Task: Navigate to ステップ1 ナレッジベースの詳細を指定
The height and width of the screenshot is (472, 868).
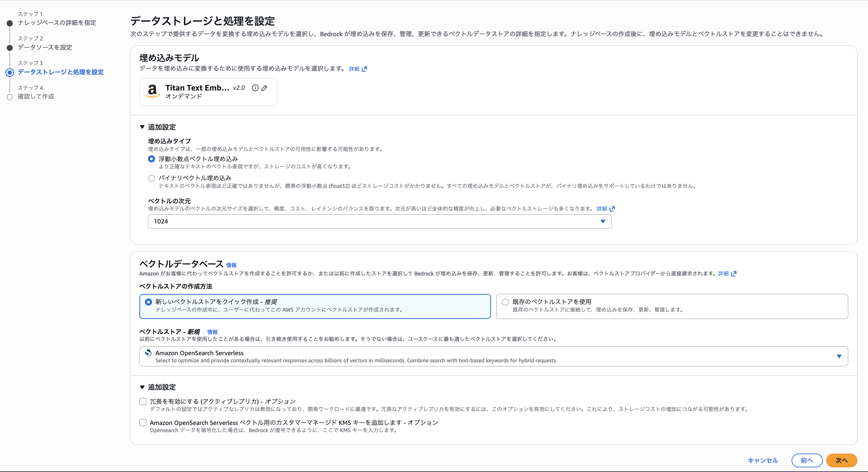Action: 57,23
